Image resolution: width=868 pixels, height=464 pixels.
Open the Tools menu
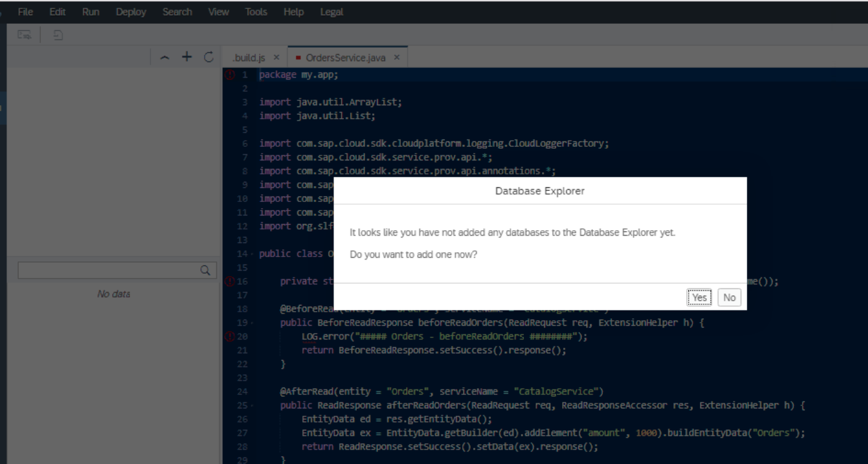click(256, 12)
